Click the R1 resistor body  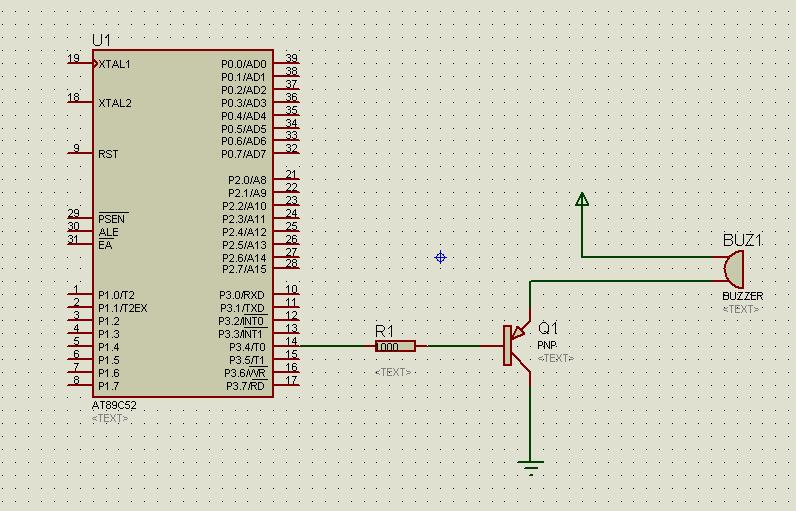(396, 347)
